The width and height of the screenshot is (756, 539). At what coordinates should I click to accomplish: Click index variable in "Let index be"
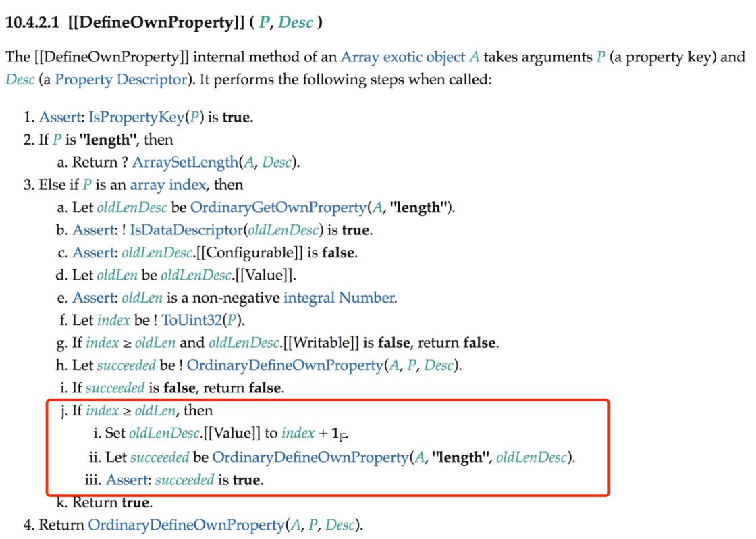[113, 320]
